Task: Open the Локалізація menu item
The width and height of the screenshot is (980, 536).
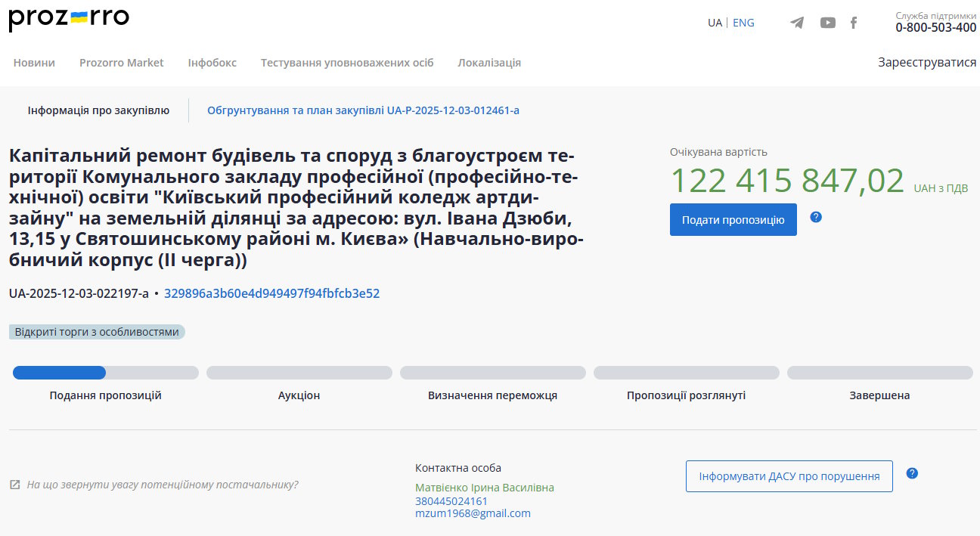Action: (x=489, y=63)
